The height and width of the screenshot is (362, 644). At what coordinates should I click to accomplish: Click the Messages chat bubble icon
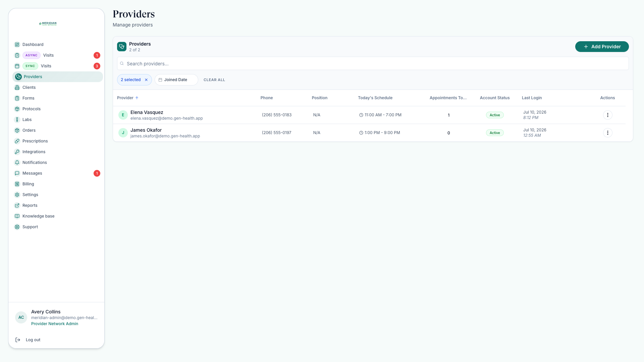tap(17, 173)
